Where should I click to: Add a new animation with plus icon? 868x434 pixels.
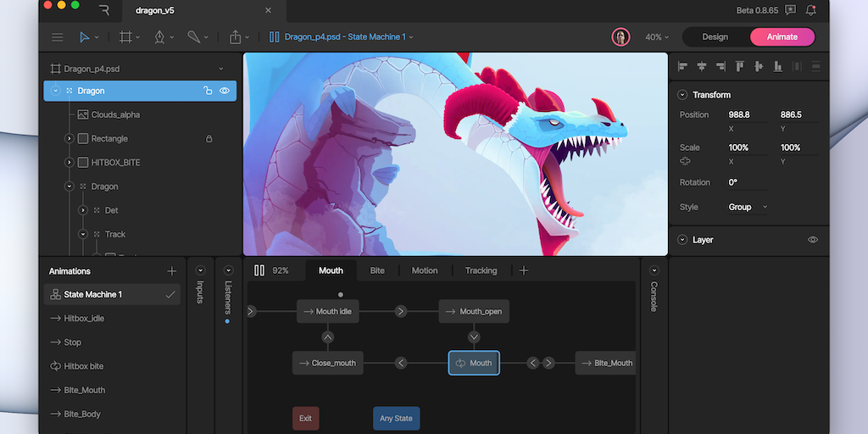coord(172,271)
